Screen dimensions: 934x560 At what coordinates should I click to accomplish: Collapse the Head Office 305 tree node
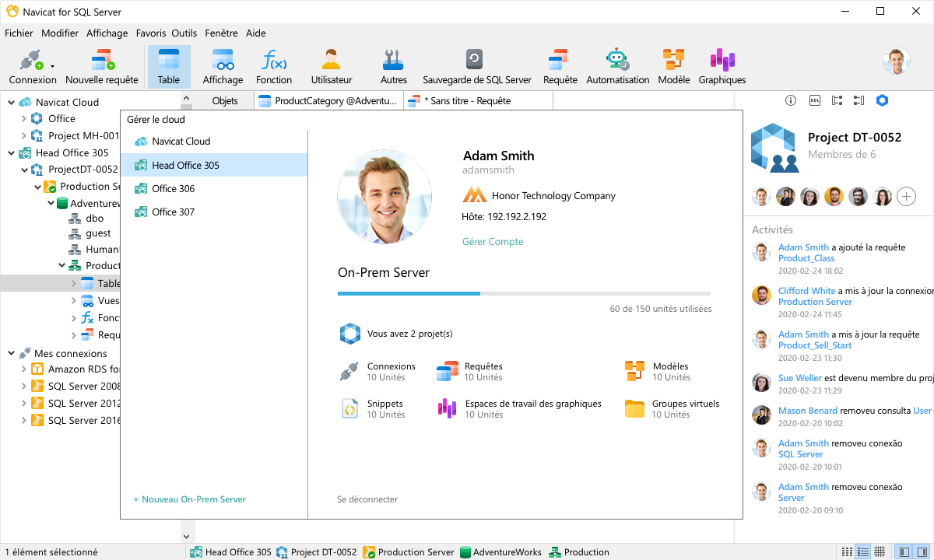[x=11, y=153]
